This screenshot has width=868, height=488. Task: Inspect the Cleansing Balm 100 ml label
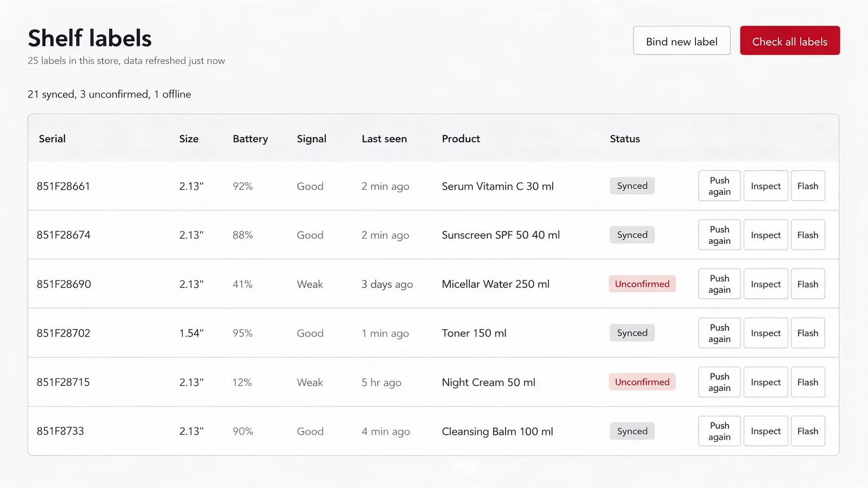765,431
